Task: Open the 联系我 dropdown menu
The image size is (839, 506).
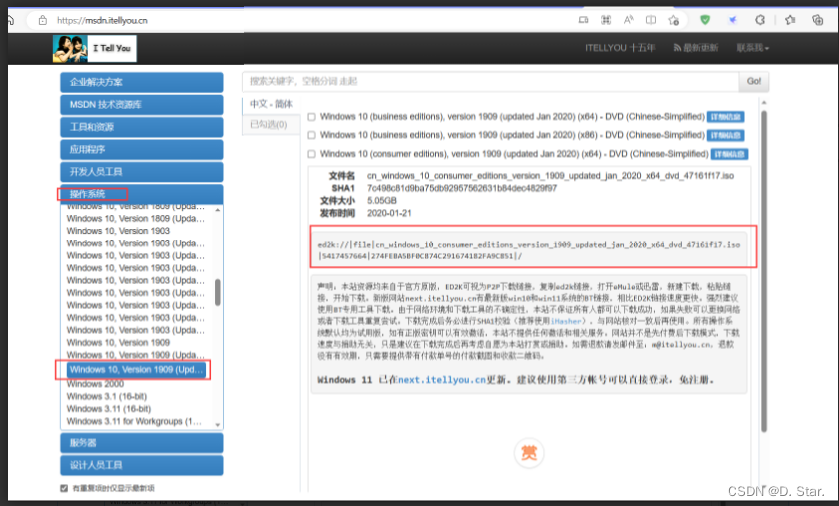Action: coord(752,48)
